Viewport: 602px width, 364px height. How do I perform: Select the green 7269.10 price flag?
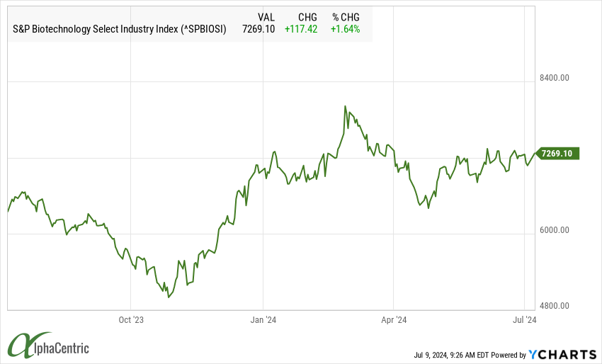[557, 153]
